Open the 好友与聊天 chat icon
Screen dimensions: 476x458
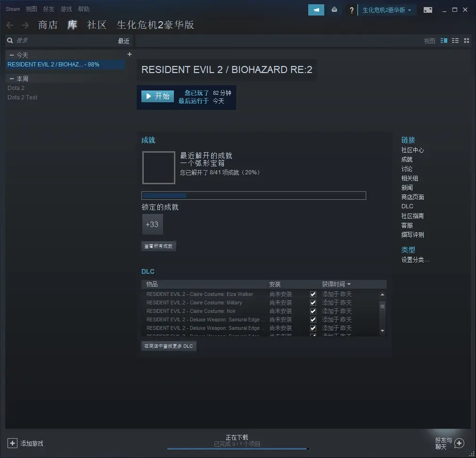(x=459, y=443)
